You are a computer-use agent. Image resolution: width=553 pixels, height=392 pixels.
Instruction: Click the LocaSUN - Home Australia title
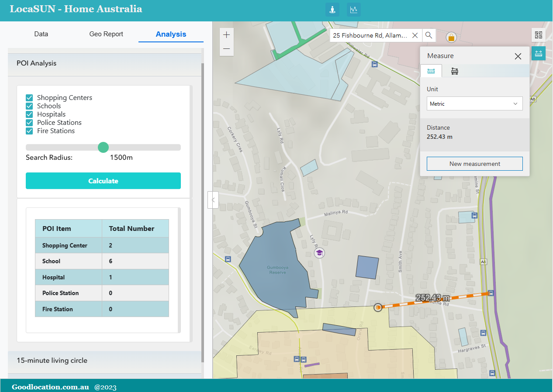[x=76, y=9]
